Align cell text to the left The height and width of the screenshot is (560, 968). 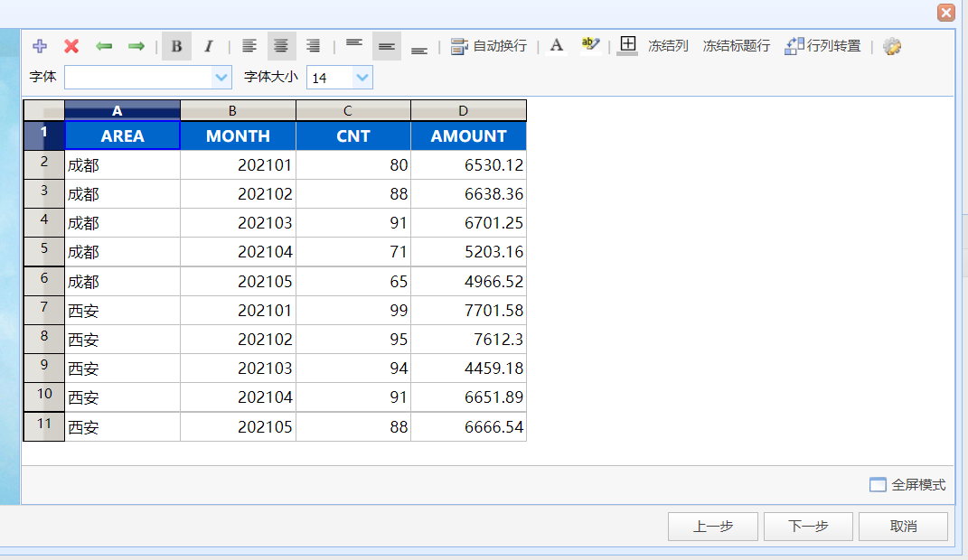tap(249, 46)
